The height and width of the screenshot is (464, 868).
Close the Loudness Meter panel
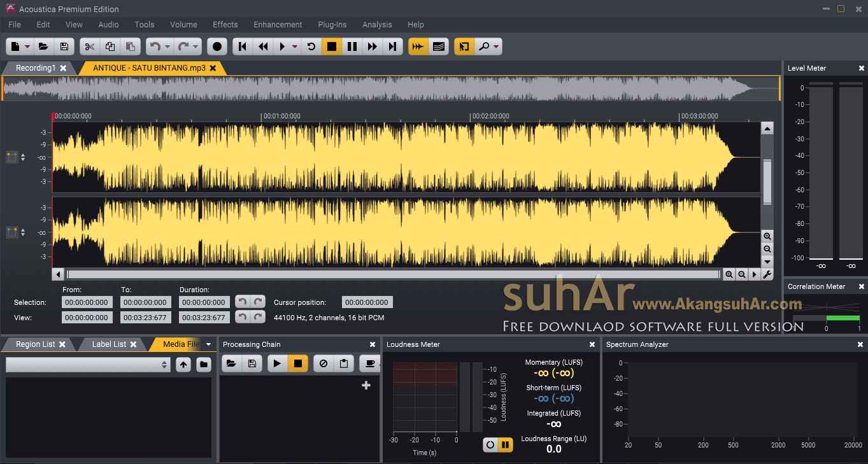tap(592, 344)
